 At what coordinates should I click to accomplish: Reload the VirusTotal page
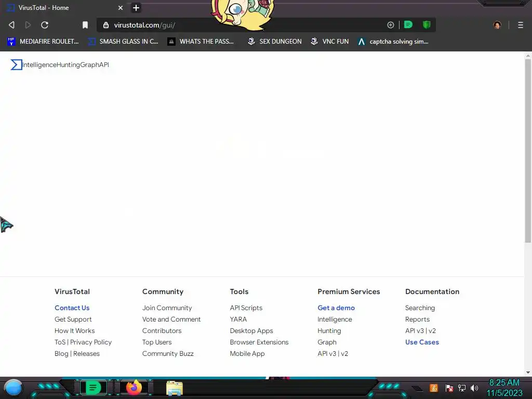(x=45, y=25)
